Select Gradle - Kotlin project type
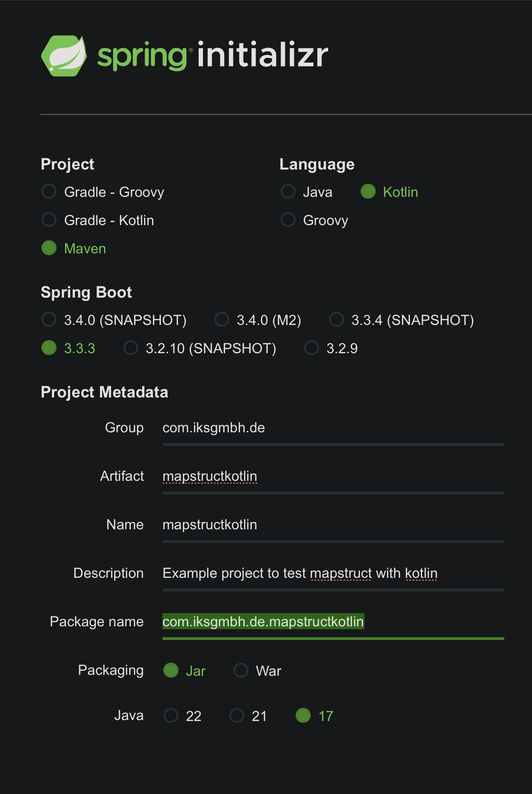Screen dimensions: 532x794 click(x=49, y=220)
